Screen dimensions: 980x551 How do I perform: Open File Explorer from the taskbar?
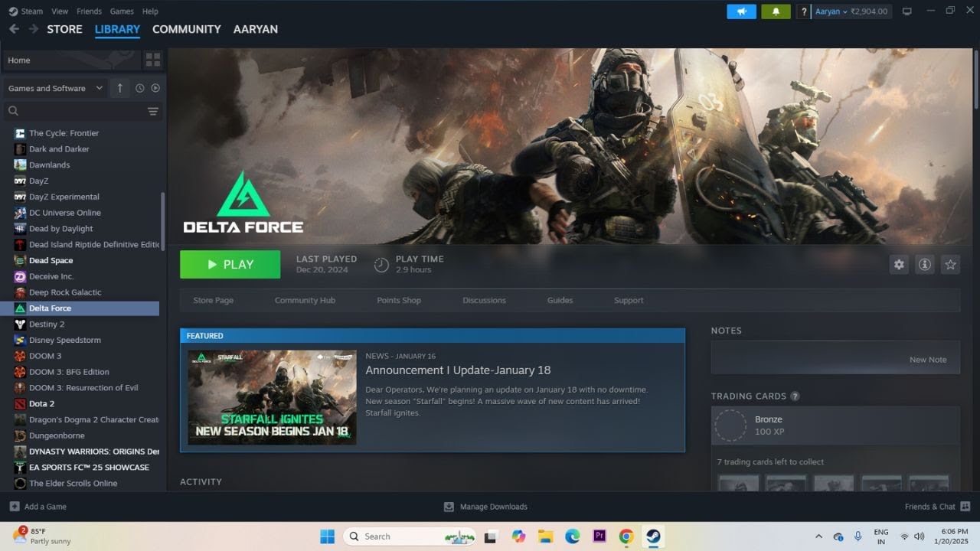coord(545,536)
